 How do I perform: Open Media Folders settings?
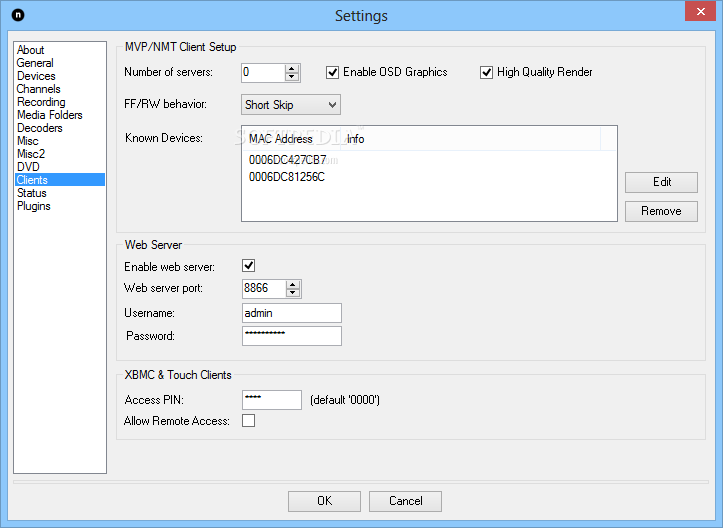pos(49,115)
